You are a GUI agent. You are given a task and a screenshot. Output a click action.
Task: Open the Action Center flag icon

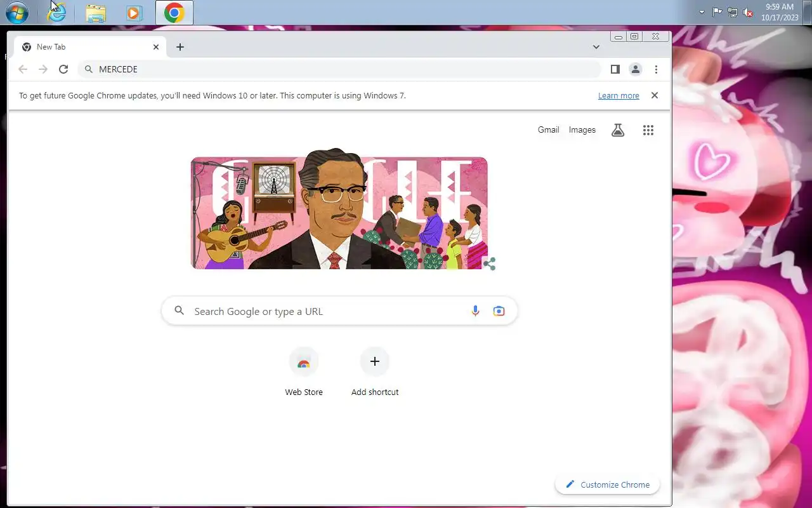(x=717, y=12)
